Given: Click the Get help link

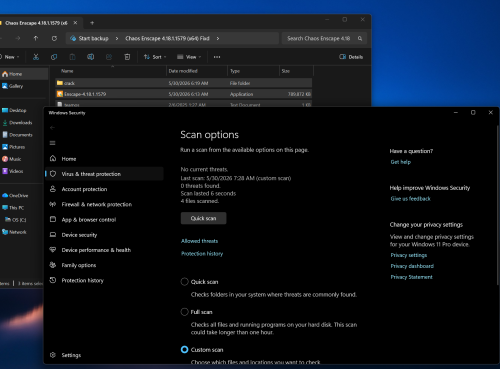Looking at the screenshot, I should coord(401,162).
